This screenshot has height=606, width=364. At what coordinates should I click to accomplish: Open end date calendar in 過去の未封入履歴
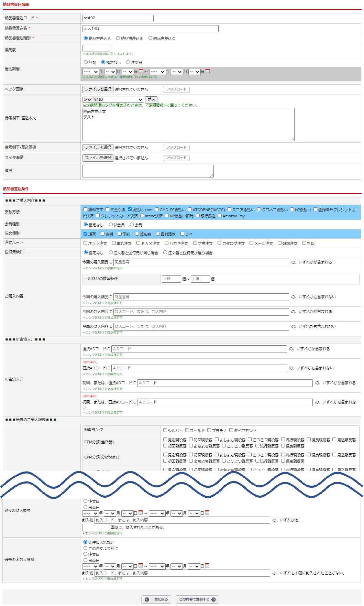click(207, 566)
